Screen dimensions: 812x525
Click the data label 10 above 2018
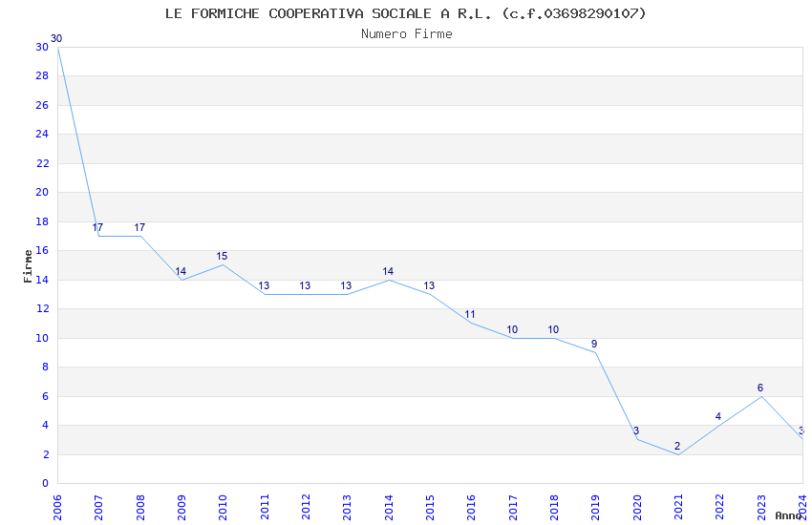553,329
